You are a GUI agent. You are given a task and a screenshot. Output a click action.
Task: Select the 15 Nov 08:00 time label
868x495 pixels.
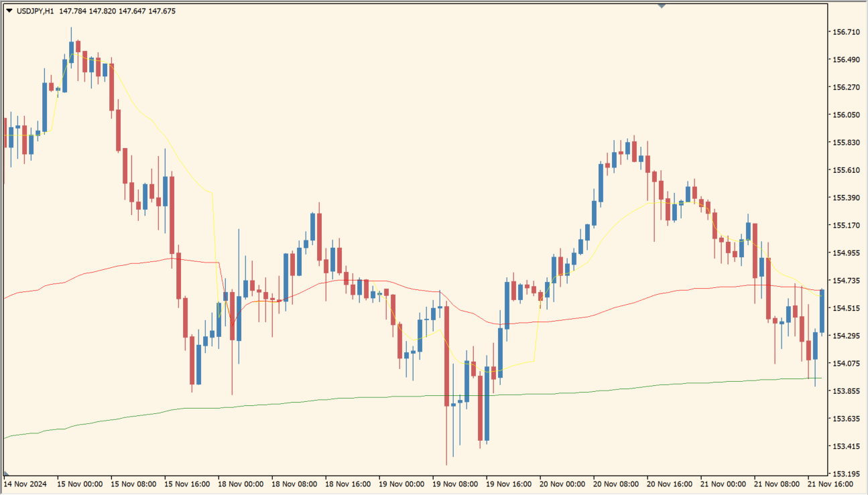(133, 484)
